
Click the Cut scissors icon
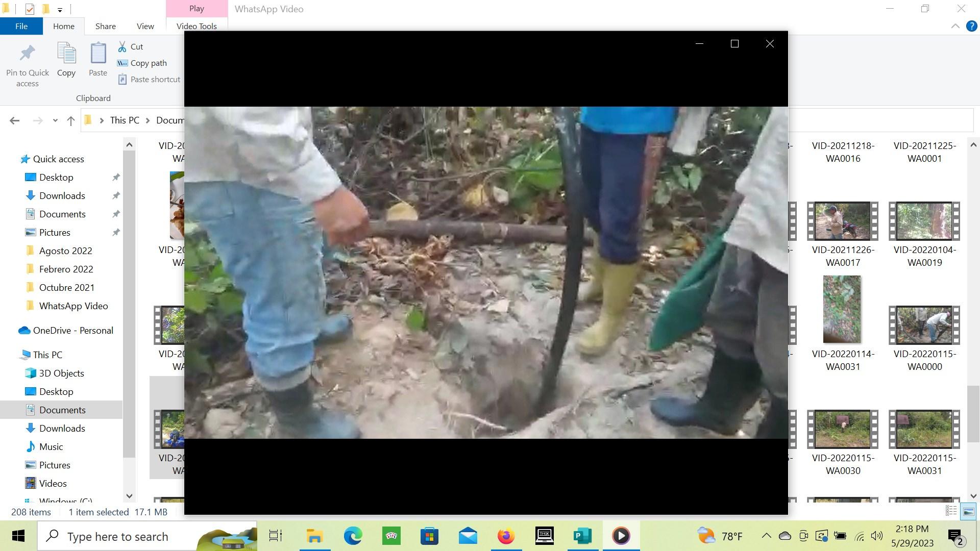pos(122,47)
